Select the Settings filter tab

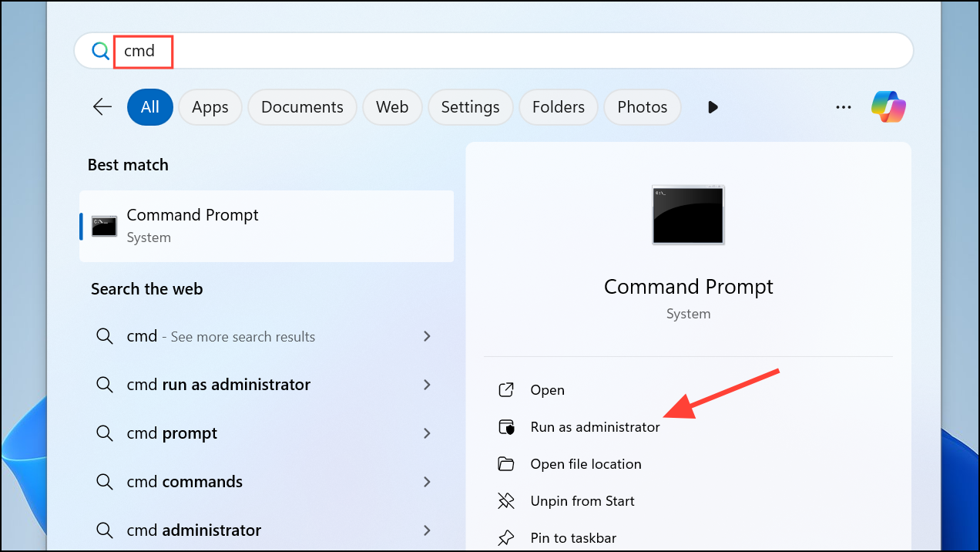(x=470, y=107)
